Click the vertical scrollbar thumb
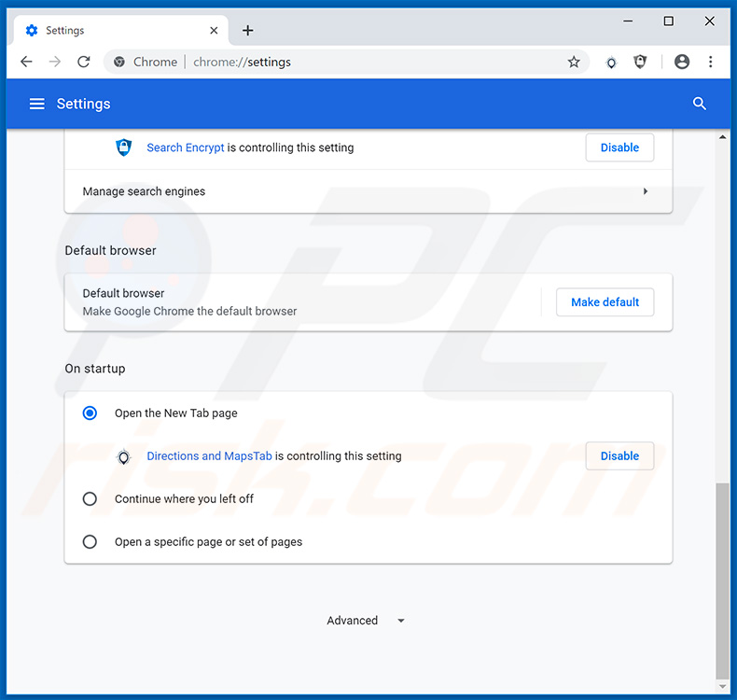The height and width of the screenshot is (700, 737). [x=722, y=581]
